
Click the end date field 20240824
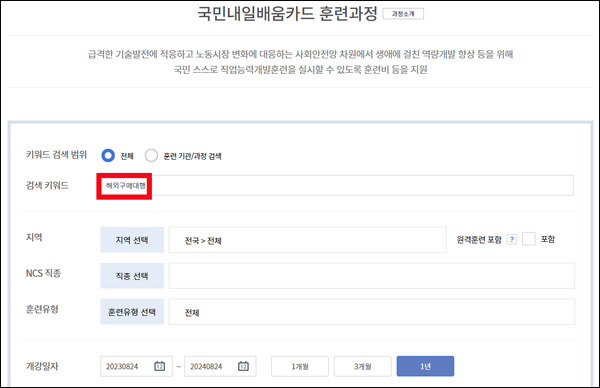click(x=220, y=366)
